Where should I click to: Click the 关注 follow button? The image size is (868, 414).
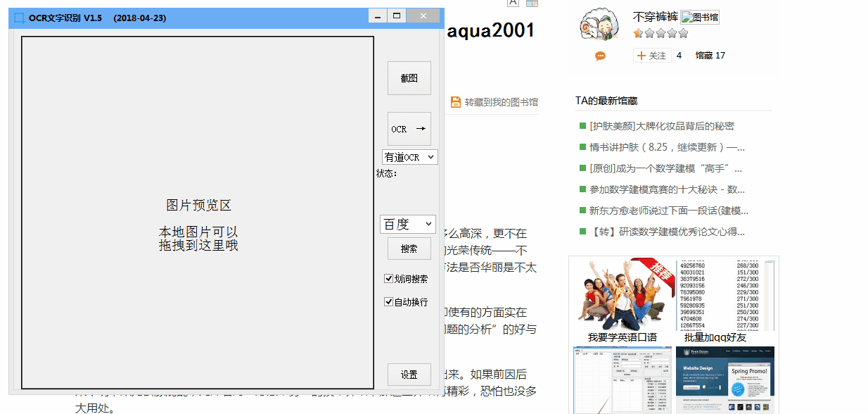pyautogui.click(x=652, y=56)
